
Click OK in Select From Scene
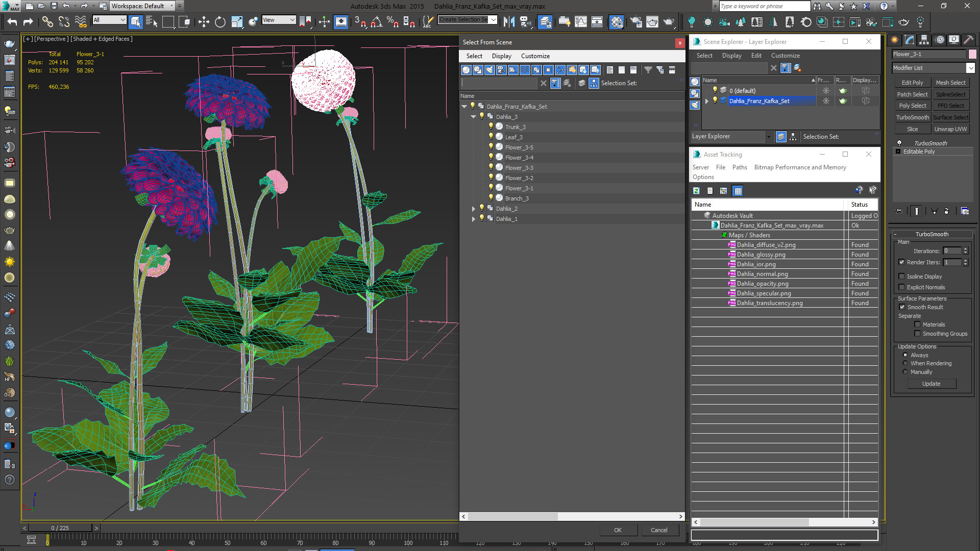[x=618, y=530]
